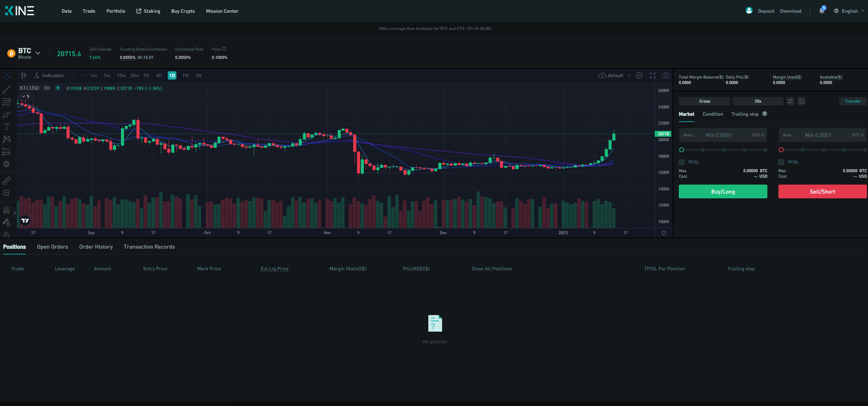Open chart settings gear
This screenshot has height=406, width=868.
tap(639, 75)
